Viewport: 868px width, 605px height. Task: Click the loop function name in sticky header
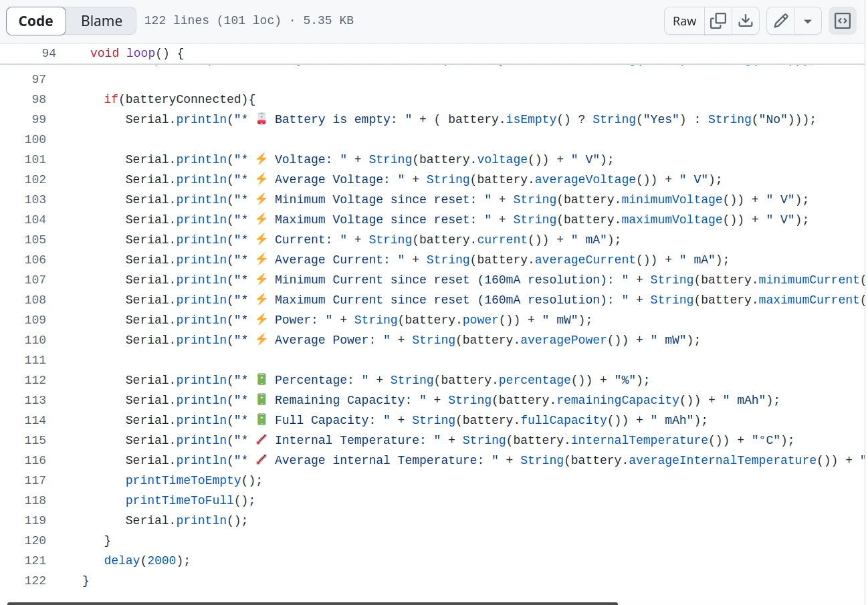(140, 53)
